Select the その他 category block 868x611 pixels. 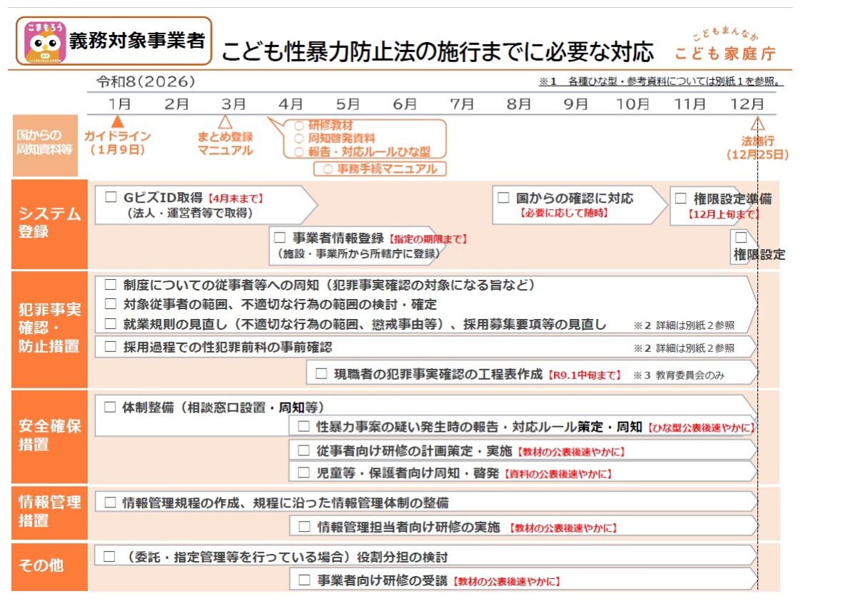(x=49, y=566)
